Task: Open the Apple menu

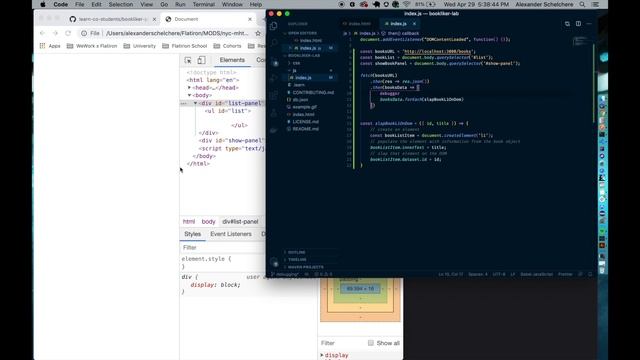Action: point(43,4)
